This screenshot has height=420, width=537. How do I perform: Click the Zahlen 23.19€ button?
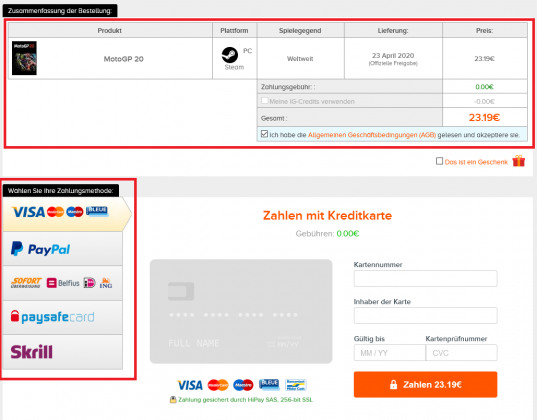(425, 384)
